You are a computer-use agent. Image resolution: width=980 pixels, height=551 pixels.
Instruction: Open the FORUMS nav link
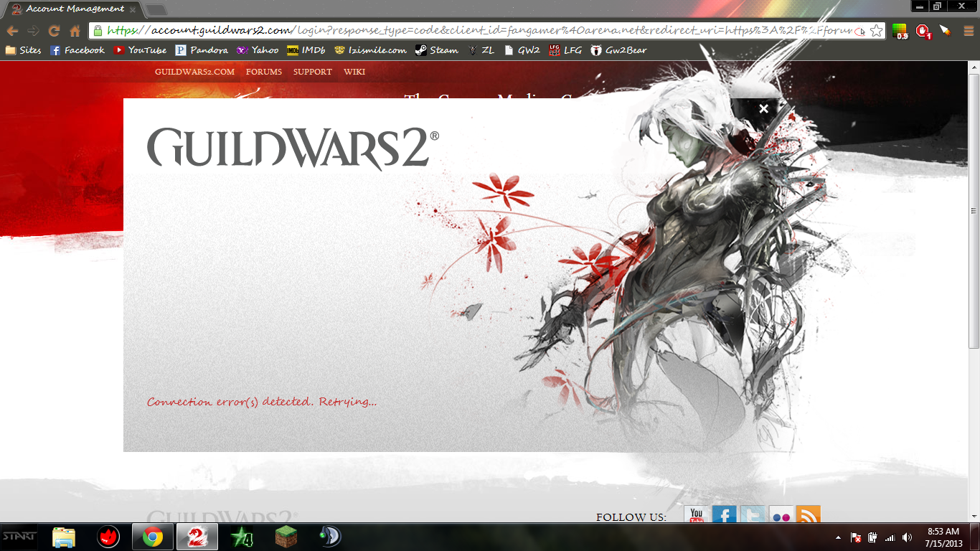pos(264,72)
